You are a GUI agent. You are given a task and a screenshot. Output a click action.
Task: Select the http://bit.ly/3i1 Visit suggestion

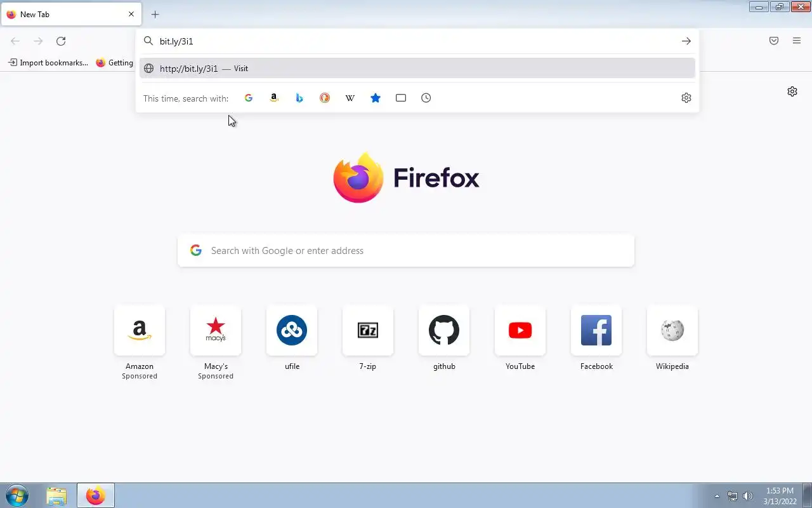[417, 69]
